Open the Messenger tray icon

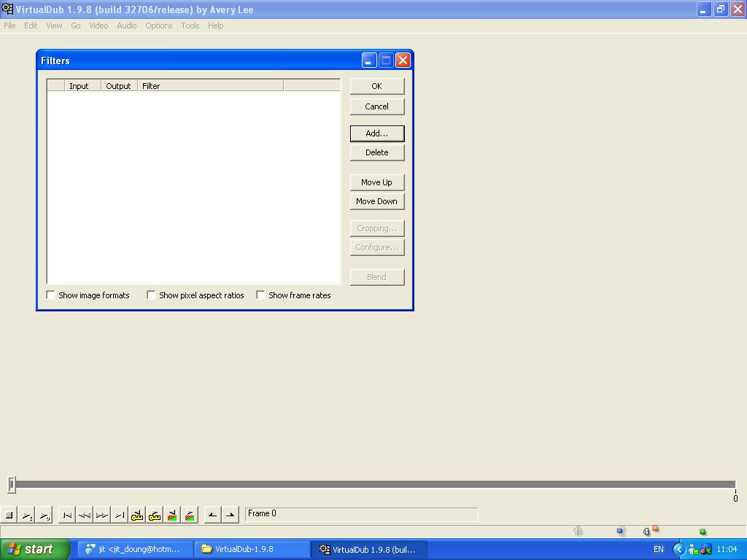693,550
